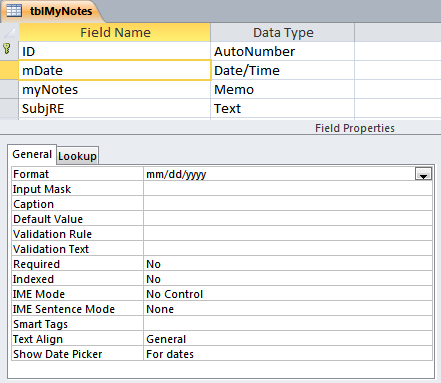
Task: Click the Validation Rule value field
Action: [x=288, y=234]
